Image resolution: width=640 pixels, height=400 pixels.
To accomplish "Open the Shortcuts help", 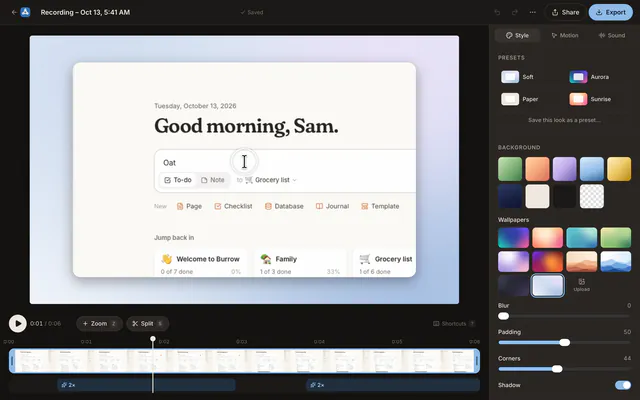I will (454, 324).
